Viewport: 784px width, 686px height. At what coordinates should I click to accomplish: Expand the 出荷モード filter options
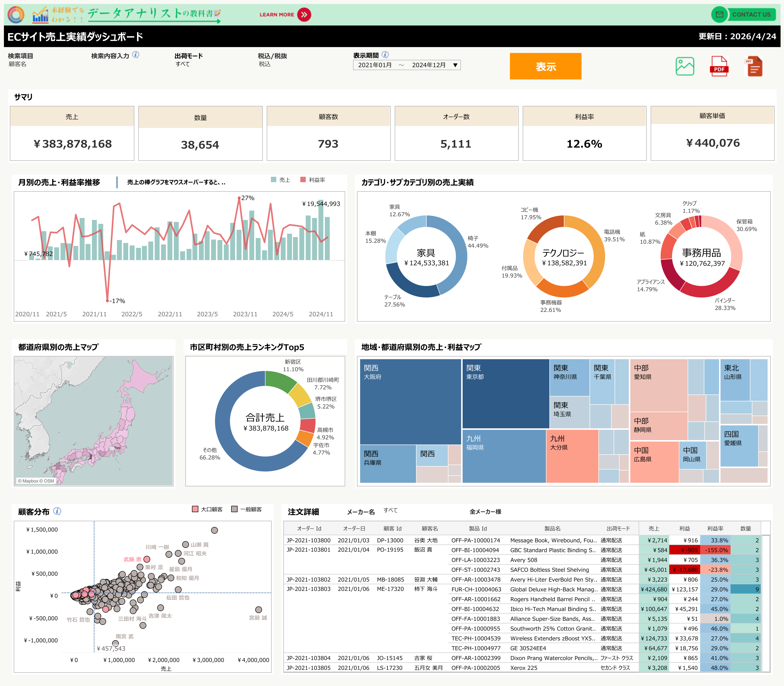183,64
